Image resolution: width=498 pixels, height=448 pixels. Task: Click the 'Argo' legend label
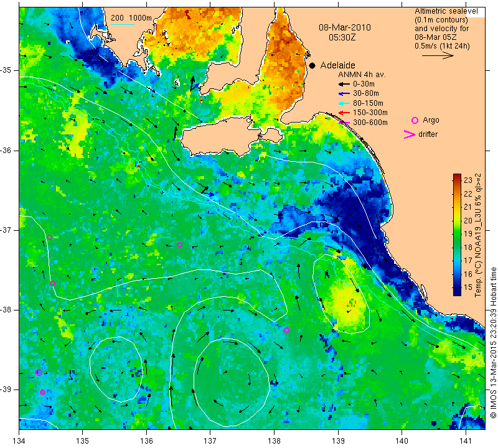pos(431,120)
